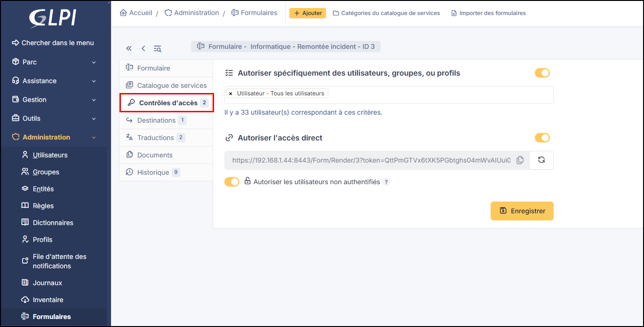644x327 pixels.
Task: Click 'Chercher dans le menu'
Action: [53, 43]
